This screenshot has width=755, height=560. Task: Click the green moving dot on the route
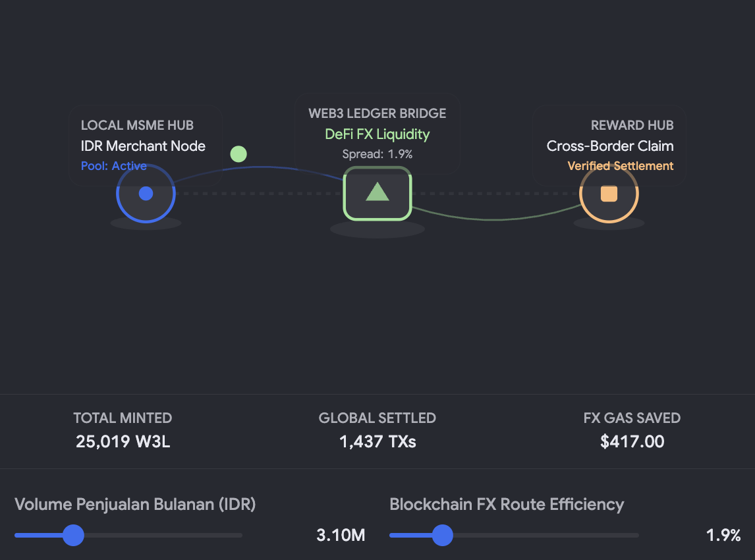pos(238,154)
